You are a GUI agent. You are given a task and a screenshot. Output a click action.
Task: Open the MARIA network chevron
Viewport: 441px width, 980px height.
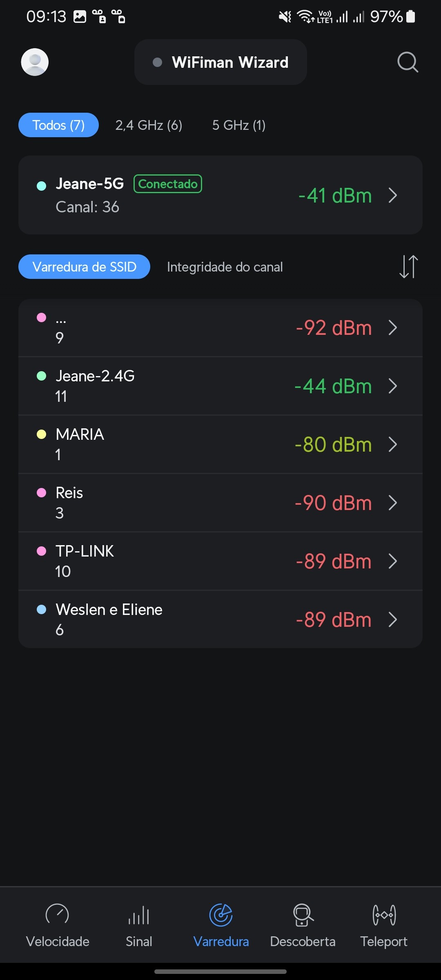(392, 444)
